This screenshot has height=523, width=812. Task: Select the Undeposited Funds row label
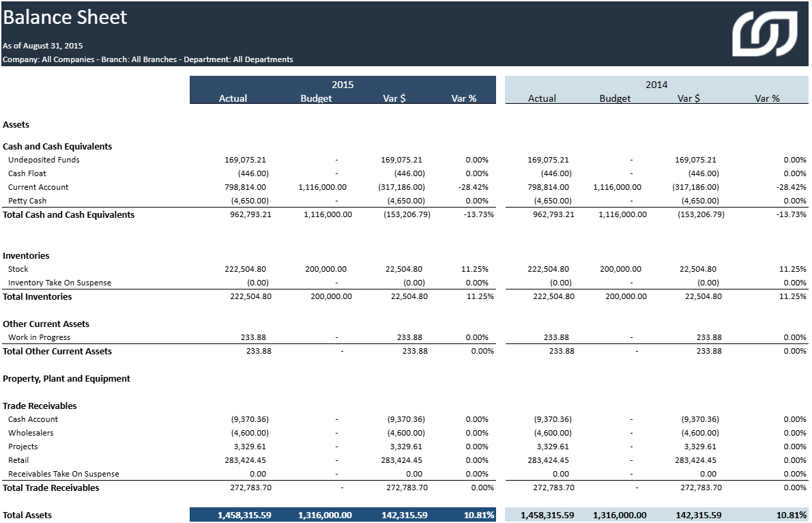[44, 160]
